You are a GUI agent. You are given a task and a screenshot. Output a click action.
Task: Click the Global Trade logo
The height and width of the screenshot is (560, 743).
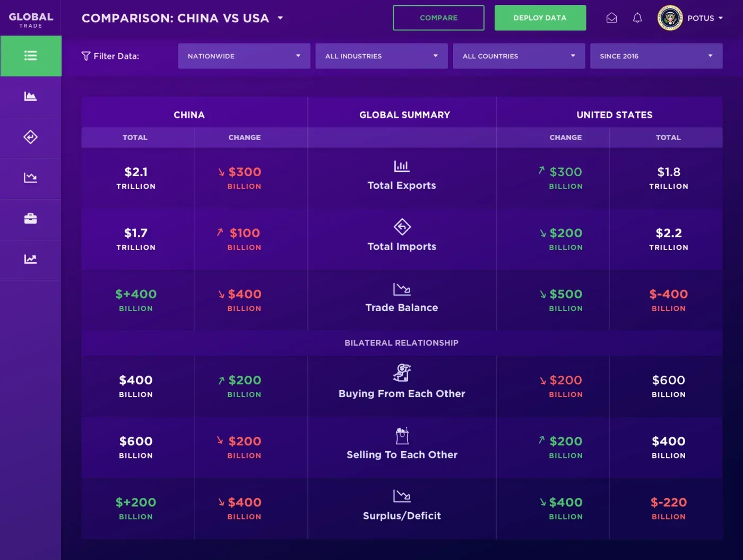(31, 20)
